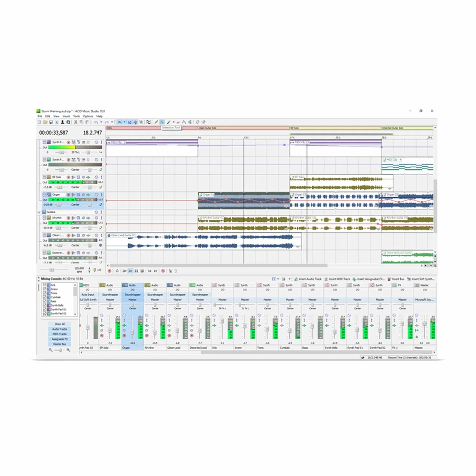Screen dimensions: 476x476
Task: Mute the Organ track in track list
Action: click(96, 195)
